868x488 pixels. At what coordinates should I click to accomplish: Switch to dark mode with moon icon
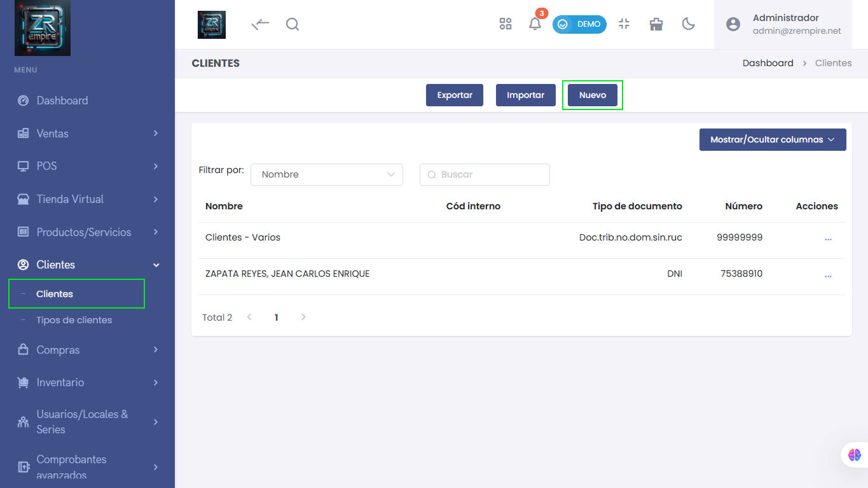point(688,24)
